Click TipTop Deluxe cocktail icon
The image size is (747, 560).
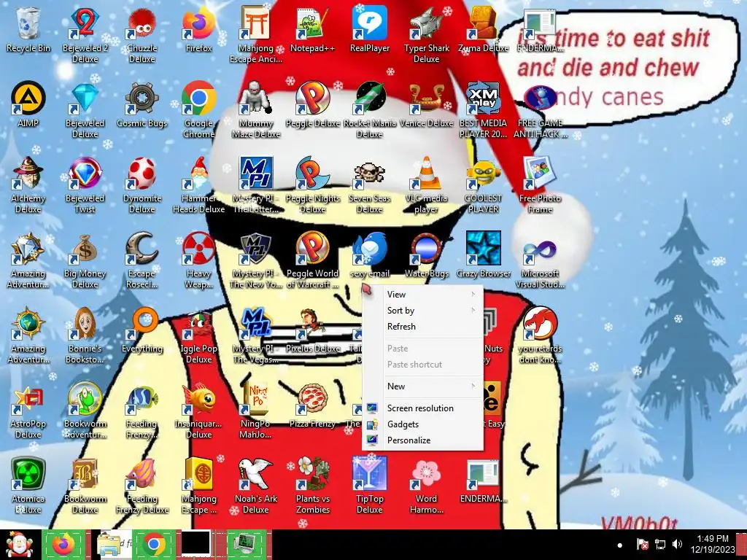370,474
